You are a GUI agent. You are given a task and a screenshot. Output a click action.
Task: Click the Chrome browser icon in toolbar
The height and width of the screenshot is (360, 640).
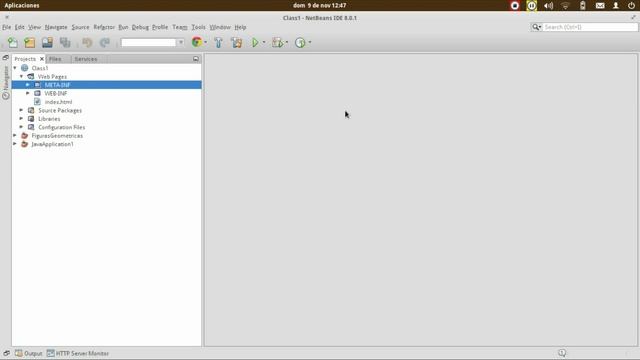click(197, 42)
